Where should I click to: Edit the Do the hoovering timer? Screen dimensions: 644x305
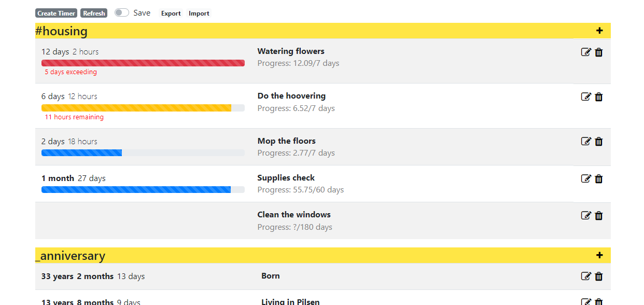586,96
